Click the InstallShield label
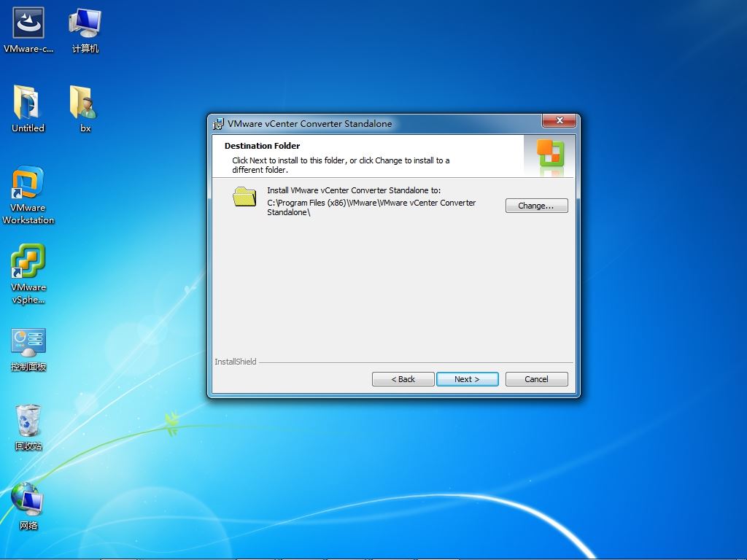747x560 pixels. pyautogui.click(x=236, y=362)
